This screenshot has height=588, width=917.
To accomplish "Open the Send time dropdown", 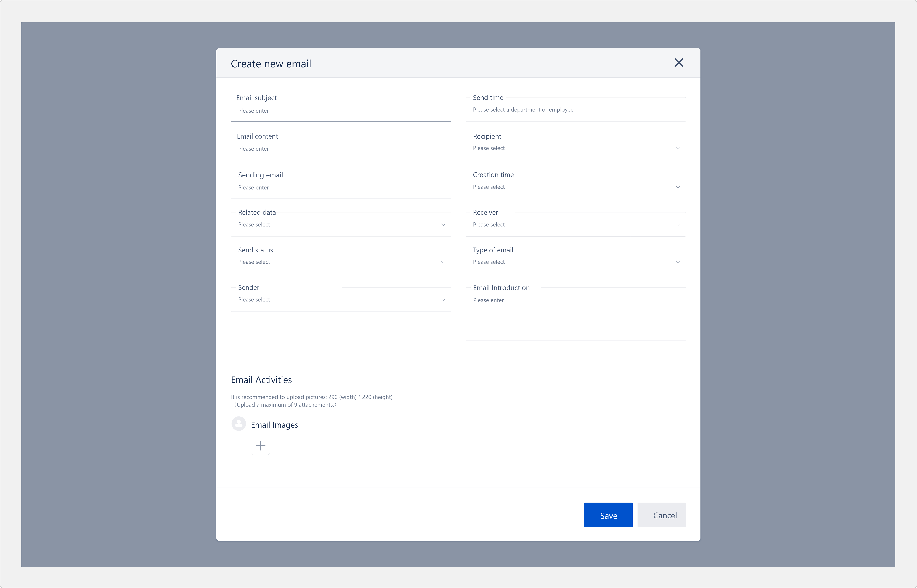I will [576, 110].
